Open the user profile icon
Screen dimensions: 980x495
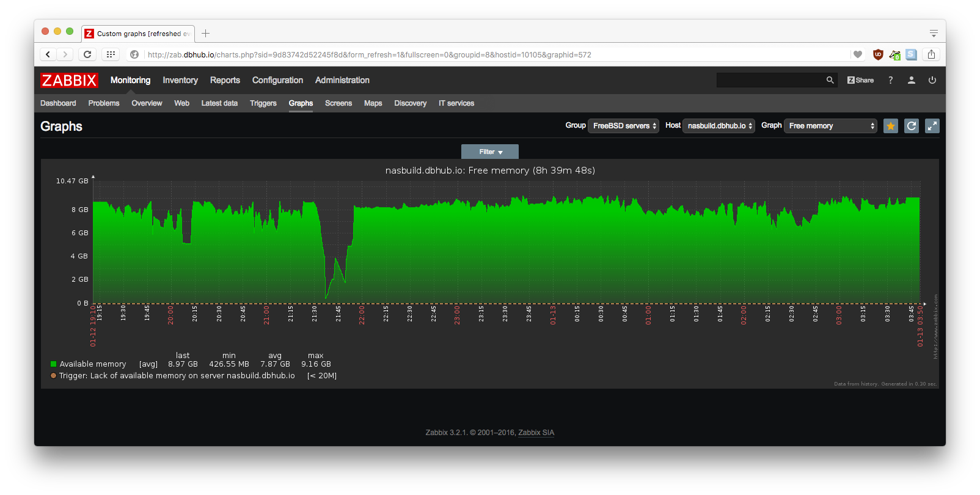tap(912, 80)
